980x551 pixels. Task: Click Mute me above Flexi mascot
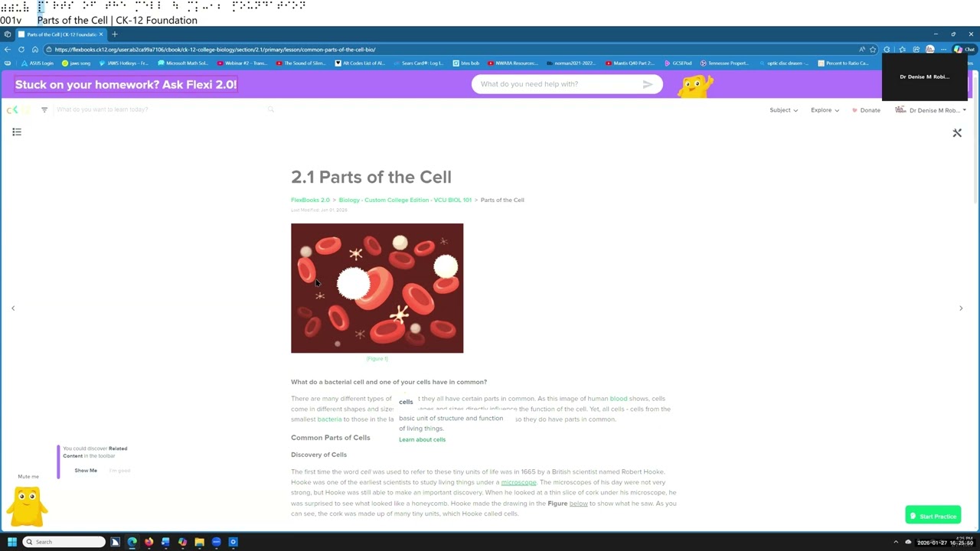point(28,477)
